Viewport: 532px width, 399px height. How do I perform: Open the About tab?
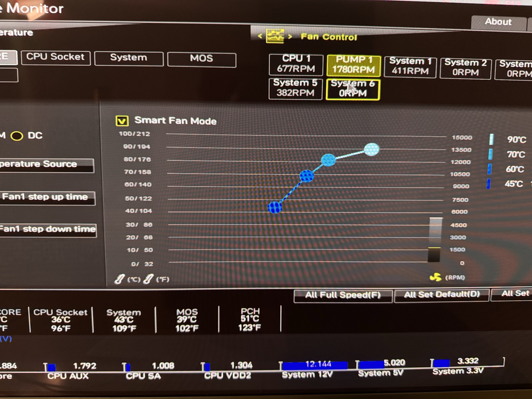click(498, 22)
